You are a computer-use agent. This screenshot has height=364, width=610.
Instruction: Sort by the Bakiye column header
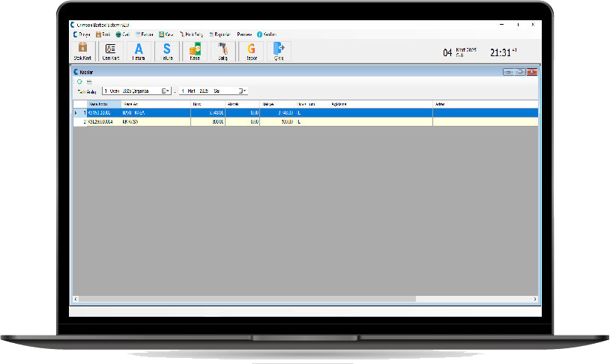268,104
